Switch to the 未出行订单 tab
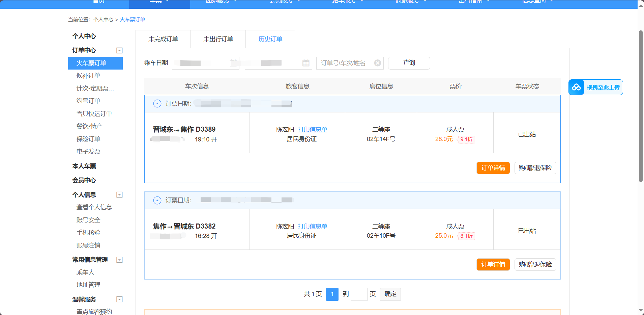 click(x=218, y=39)
